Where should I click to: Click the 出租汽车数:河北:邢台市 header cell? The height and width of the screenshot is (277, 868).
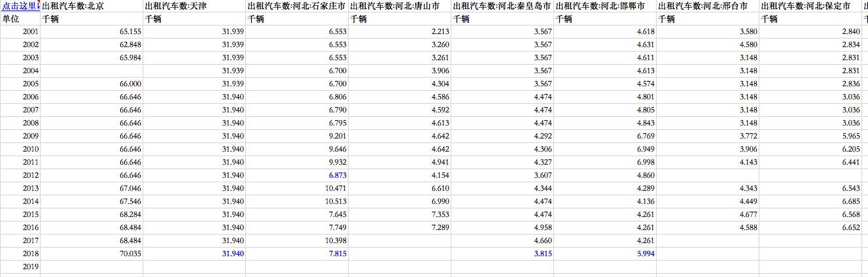[708, 6]
